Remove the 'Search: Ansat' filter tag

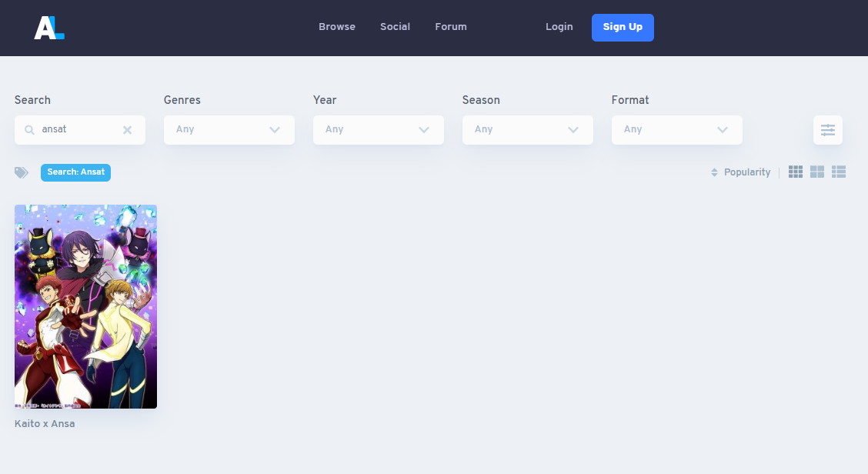[x=76, y=172]
